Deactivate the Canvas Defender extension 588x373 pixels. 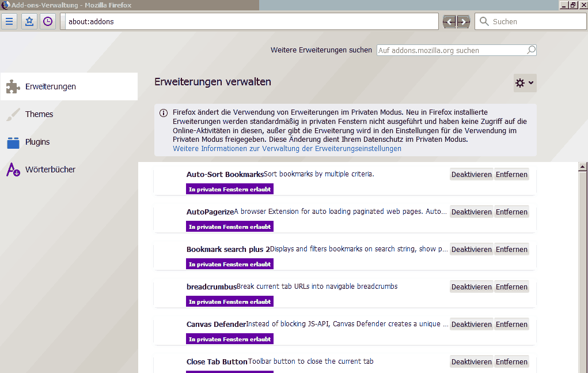click(x=471, y=325)
